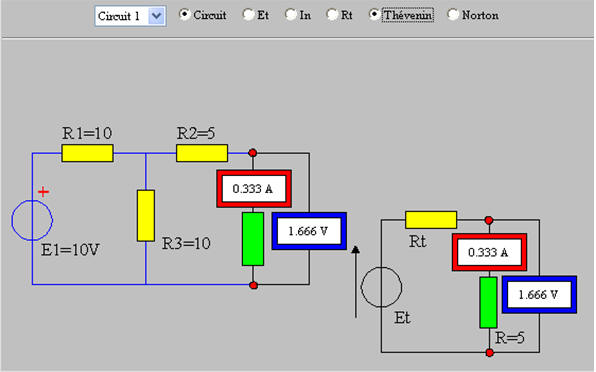Select the Et radio button
The image size is (596, 372).
click(248, 15)
